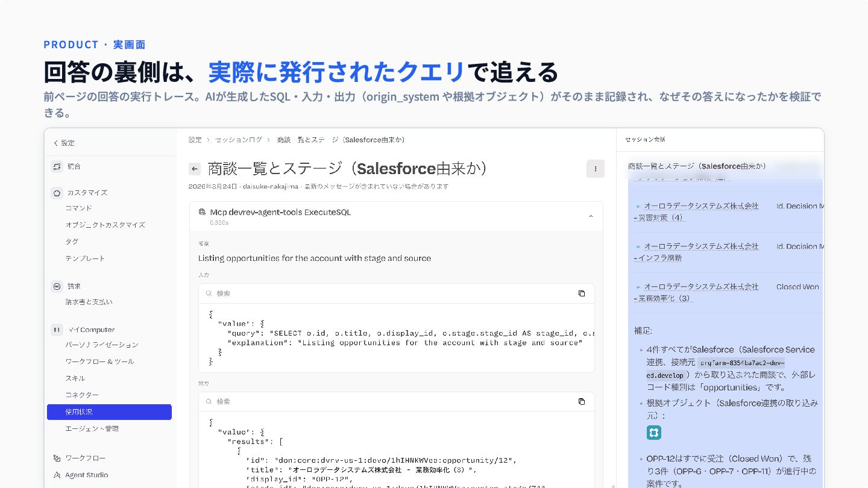
Task: Click the 請求 billing icon
Action: [x=57, y=286]
